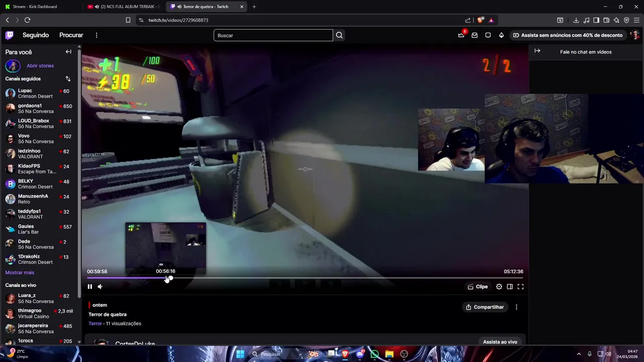Open Discord from the taskbar
Image resolution: width=644 pixels, height=362 pixels.
360,354
